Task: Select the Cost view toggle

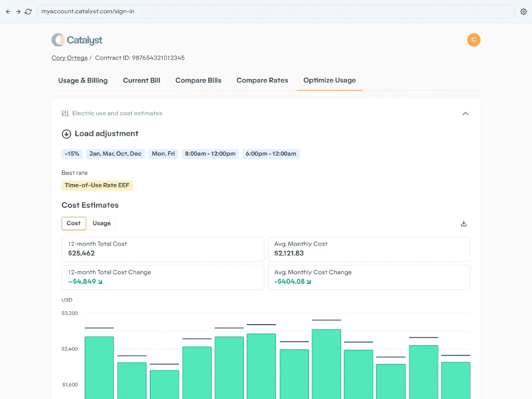Action: [73, 223]
